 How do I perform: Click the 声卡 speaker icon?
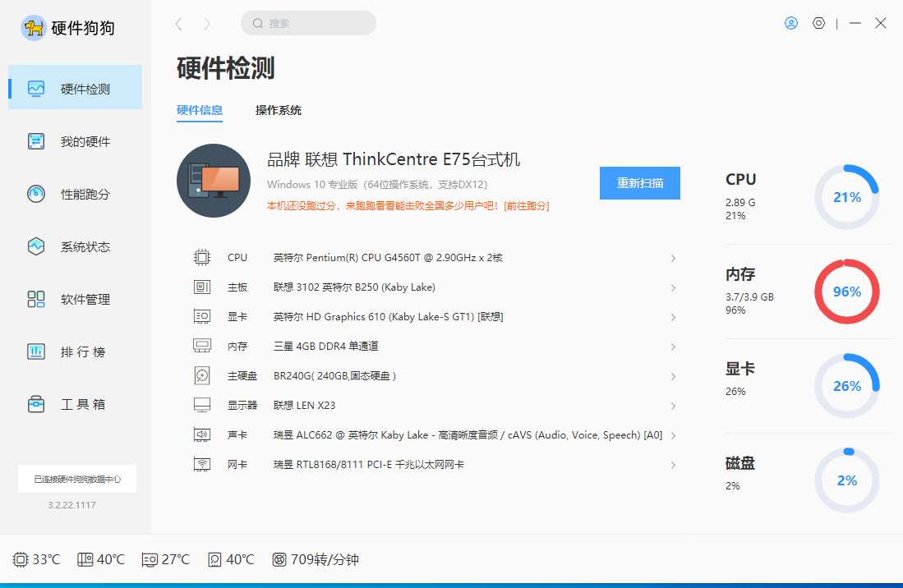click(x=202, y=434)
